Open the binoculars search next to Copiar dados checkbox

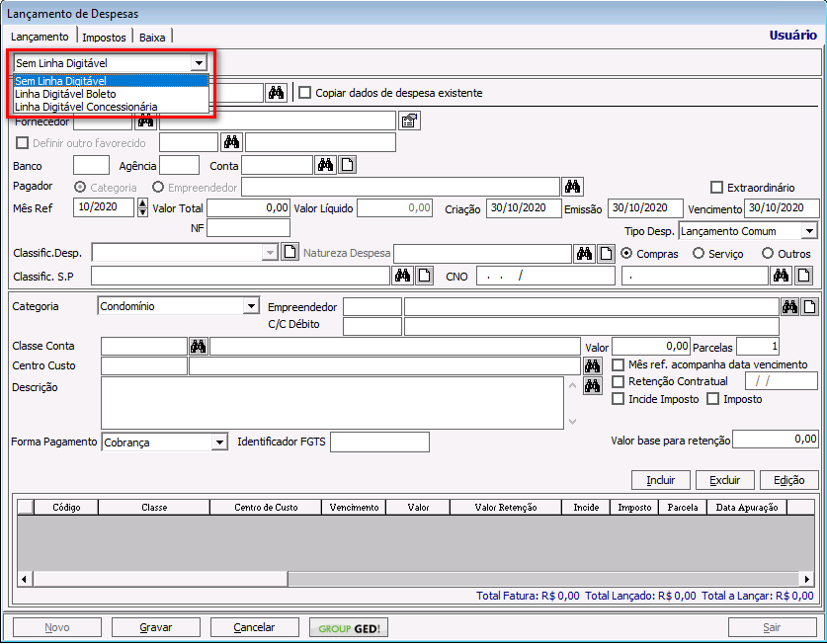coord(276,93)
